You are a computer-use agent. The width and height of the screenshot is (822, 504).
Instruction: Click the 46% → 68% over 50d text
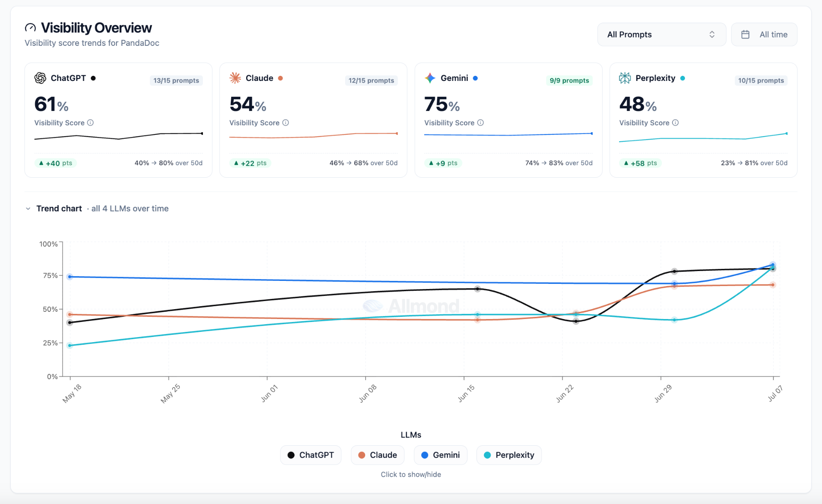click(363, 163)
